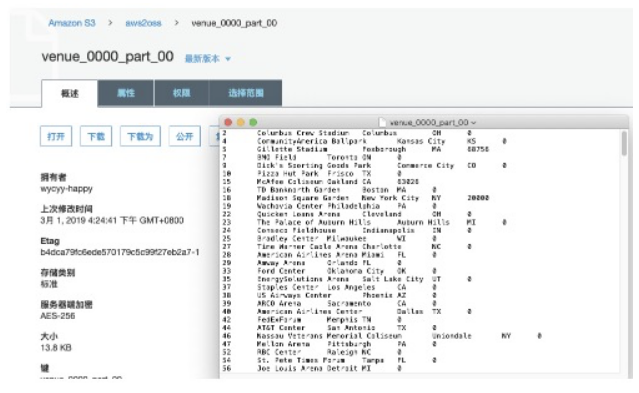Minimize the text window with yellow button

241,122
